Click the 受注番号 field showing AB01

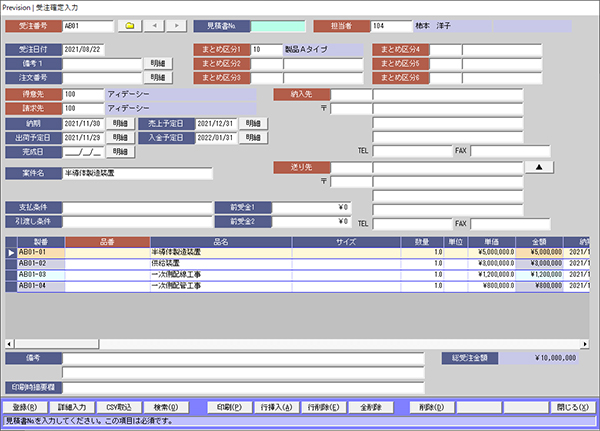point(88,26)
